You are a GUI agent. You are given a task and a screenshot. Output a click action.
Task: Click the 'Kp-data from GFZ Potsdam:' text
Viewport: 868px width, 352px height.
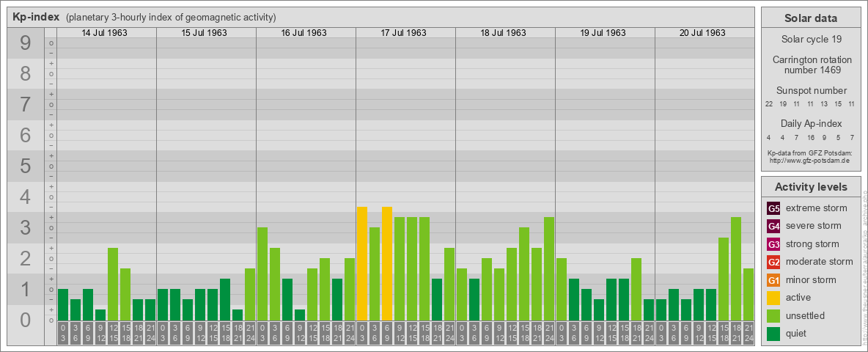[x=810, y=153]
